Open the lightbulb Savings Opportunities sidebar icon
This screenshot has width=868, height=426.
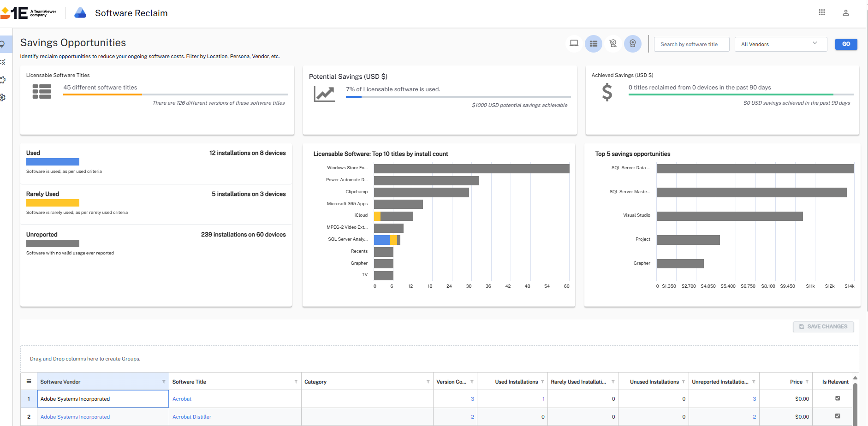pos(3,44)
